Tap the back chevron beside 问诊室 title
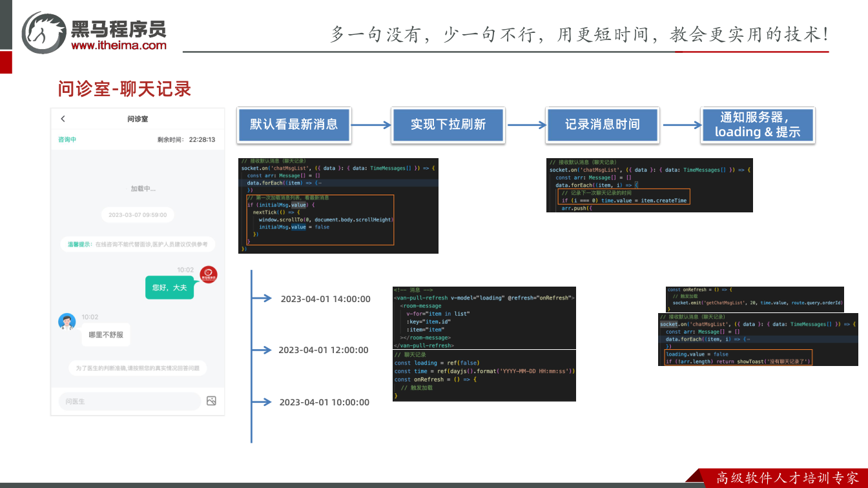Screen dimensions: 868x488 tap(63, 119)
